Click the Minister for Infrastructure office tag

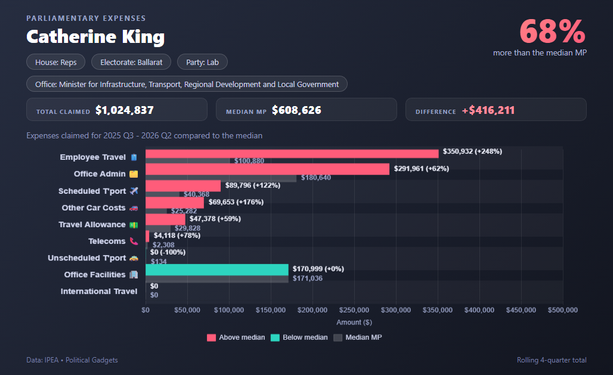coord(187,84)
